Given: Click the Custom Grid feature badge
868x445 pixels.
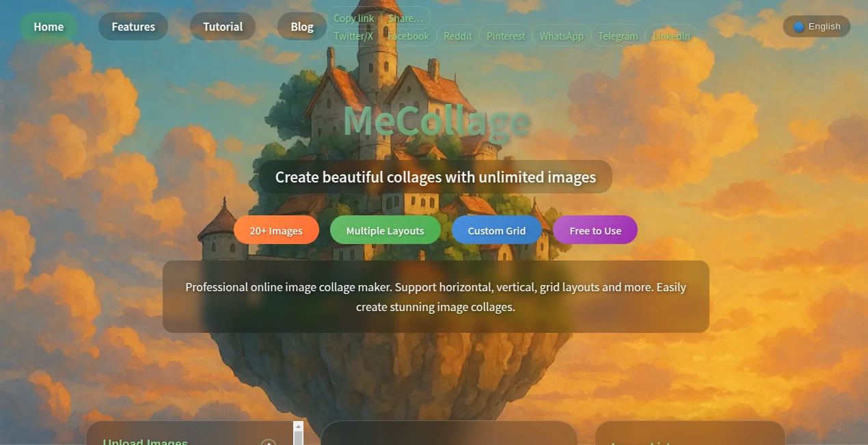Looking at the screenshot, I should coord(496,230).
